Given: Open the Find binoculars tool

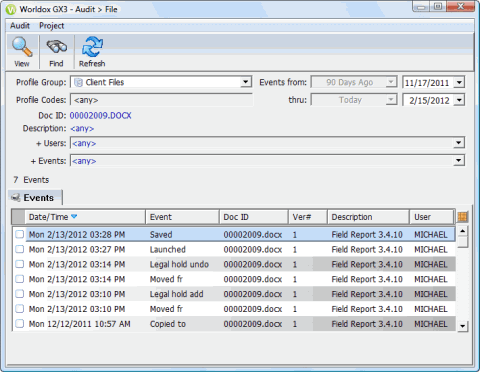Looking at the screenshot, I should tap(56, 51).
